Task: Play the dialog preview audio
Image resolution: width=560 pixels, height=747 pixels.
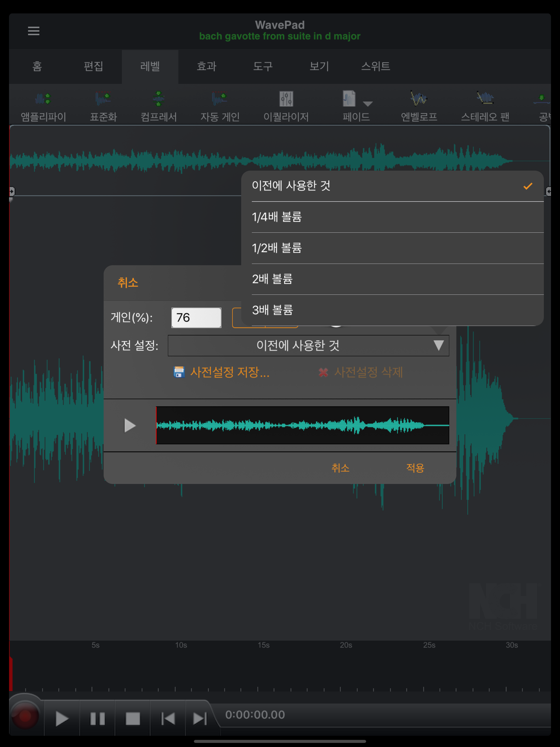Action: point(130,425)
